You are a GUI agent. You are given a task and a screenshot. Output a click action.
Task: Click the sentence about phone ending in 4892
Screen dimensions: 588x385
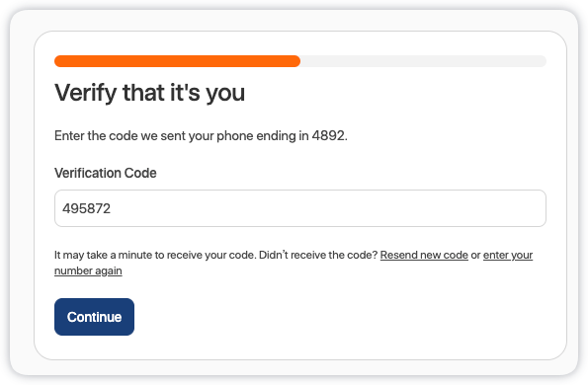pos(201,135)
